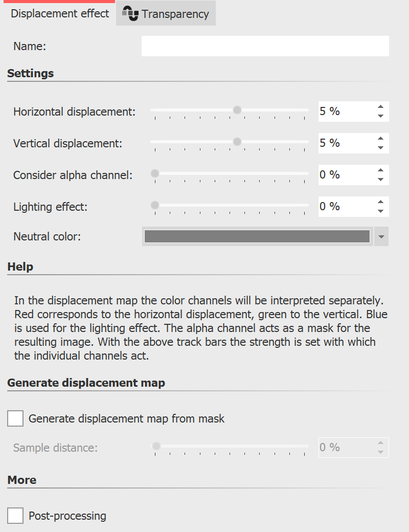
Task: Click the Transparency tab's chain icon
Action: [132, 14]
